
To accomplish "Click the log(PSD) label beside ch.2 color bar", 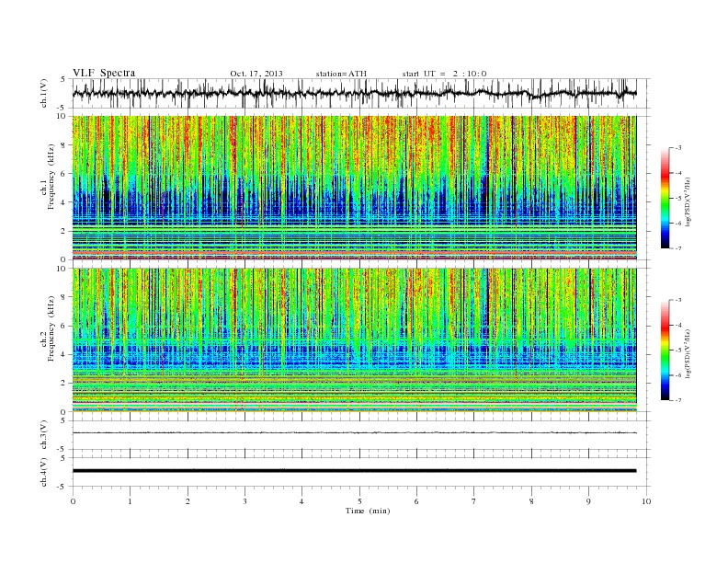I will pos(688,353).
